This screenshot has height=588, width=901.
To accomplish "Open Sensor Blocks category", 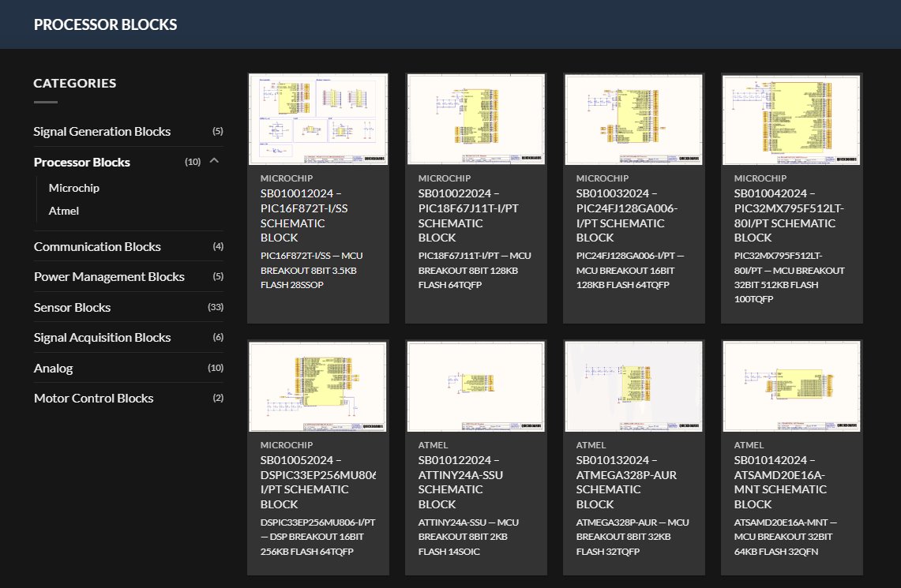I will [72, 307].
